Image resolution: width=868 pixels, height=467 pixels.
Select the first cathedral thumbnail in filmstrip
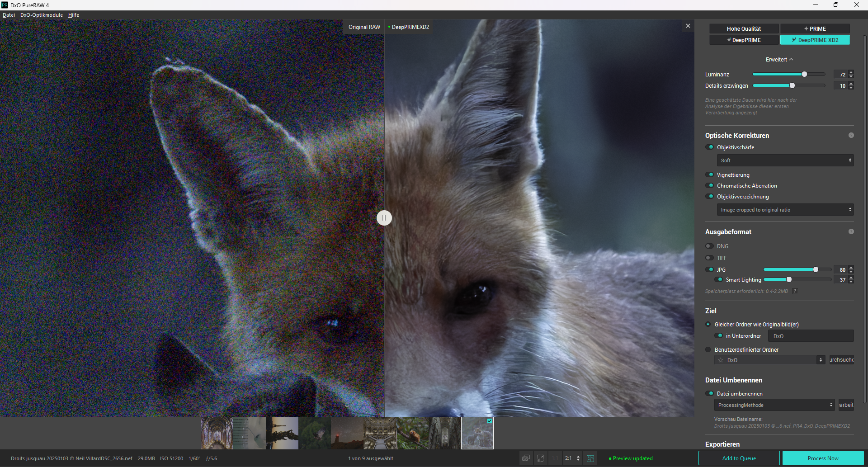[217, 433]
